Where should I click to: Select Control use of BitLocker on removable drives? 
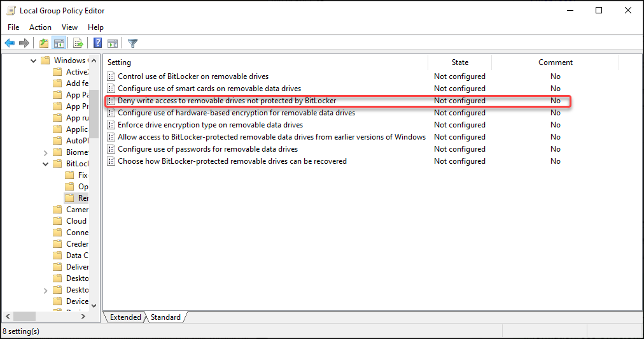tap(193, 76)
